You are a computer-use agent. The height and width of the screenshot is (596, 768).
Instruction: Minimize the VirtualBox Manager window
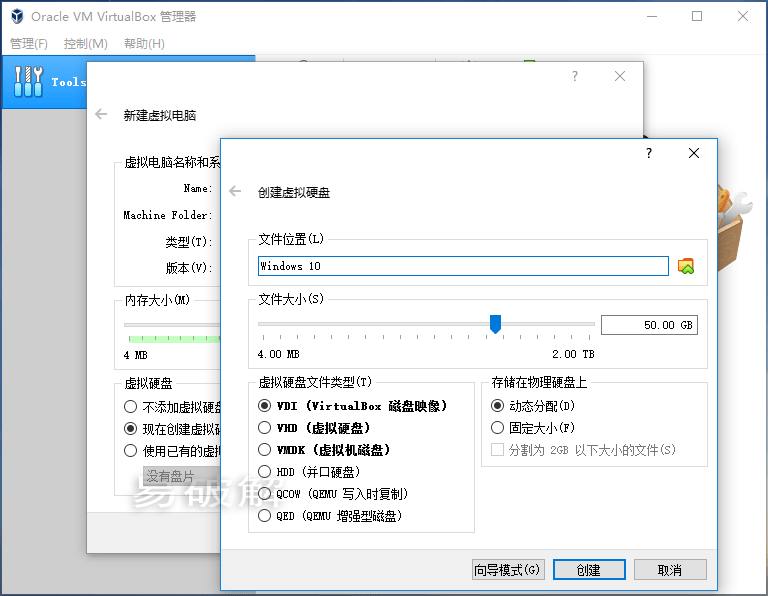pyautogui.click(x=651, y=16)
